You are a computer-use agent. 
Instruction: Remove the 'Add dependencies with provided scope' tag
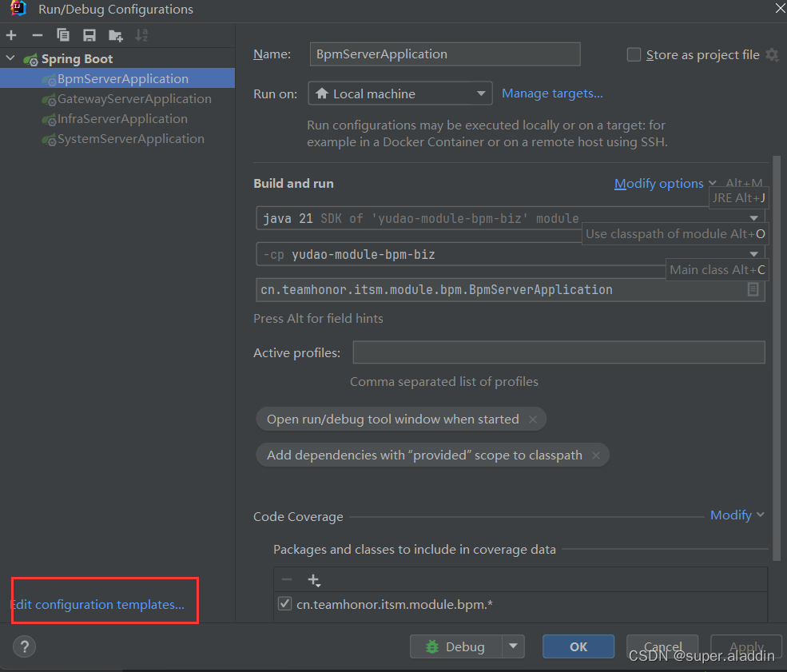[596, 455]
